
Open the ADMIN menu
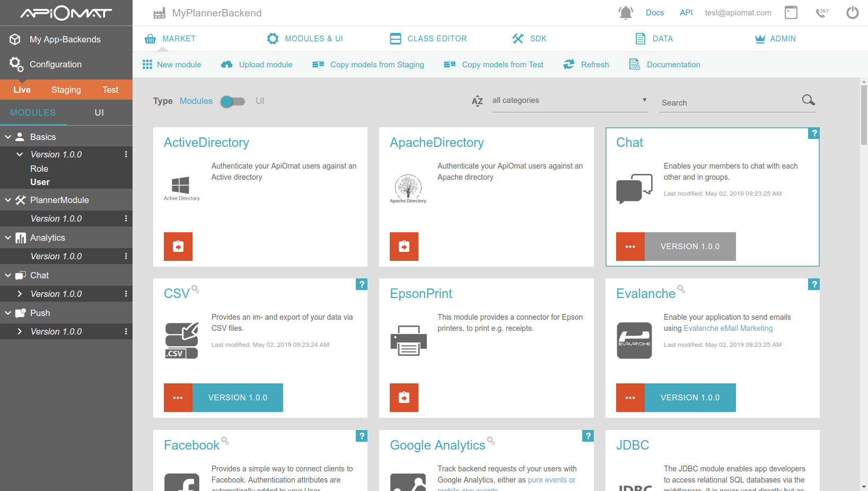(x=775, y=39)
